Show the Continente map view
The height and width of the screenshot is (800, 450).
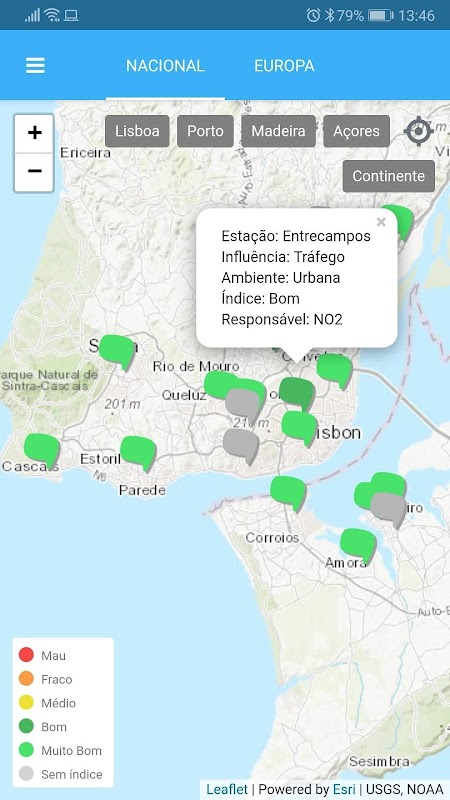click(x=389, y=176)
